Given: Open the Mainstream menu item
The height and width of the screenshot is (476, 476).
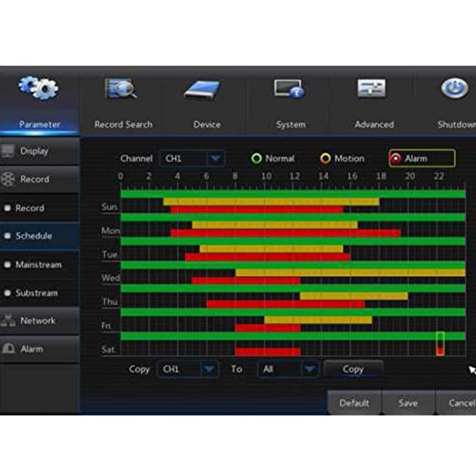Looking at the screenshot, I should coord(38,265).
